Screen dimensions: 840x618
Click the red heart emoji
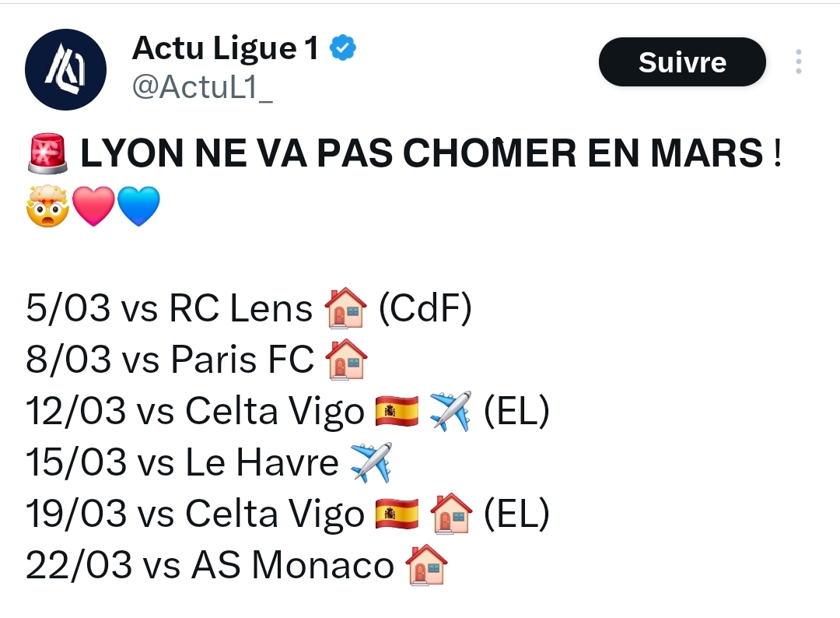pos(93,205)
